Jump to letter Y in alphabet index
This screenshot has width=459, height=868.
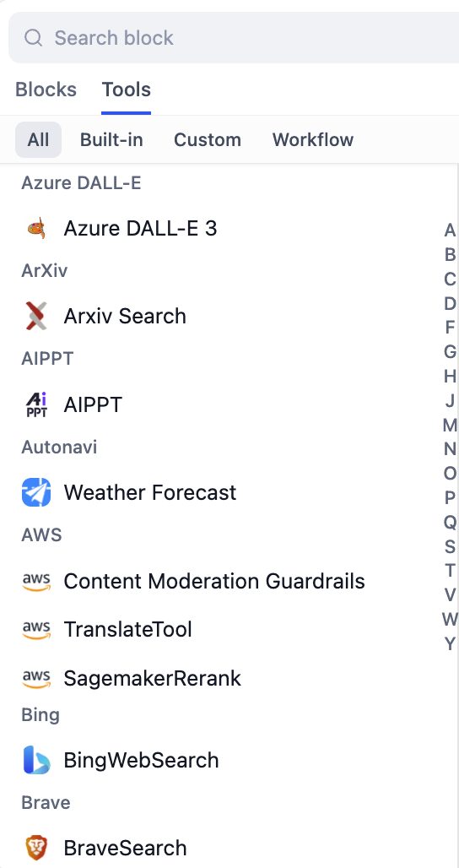[451, 643]
